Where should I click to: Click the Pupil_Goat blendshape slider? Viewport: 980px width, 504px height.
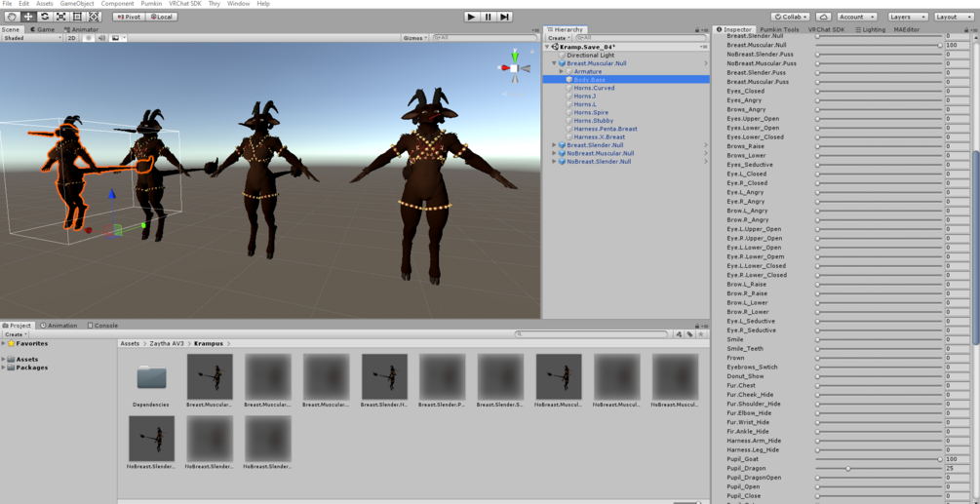pyautogui.click(x=879, y=459)
